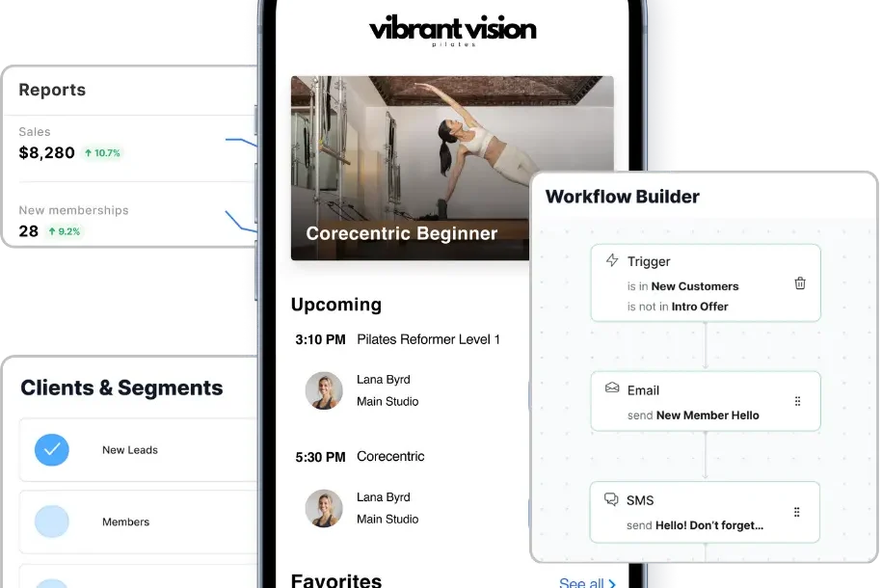The width and height of the screenshot is (882, 588).
Task: Uncheck the New Leads segment checkmark
Action: coord(52,449)
